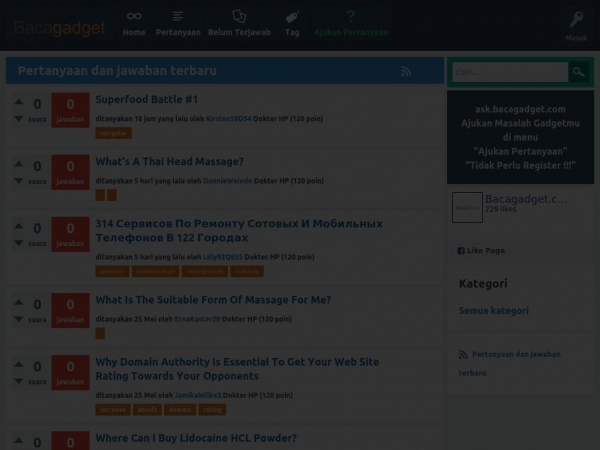The width and height of the screenshot is (600, 450).
Task: Open user JamikaWilke3 profile
Action: tap(198, 395)
